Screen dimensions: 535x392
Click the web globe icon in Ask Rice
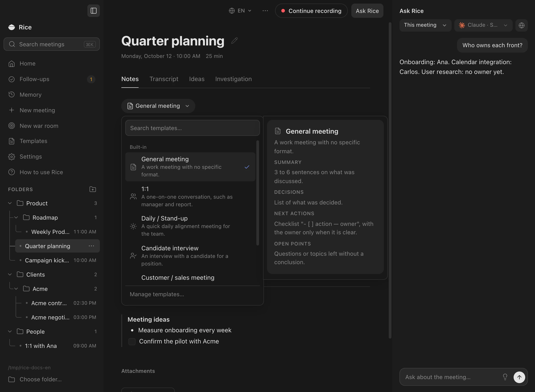(x=521, y=25)
